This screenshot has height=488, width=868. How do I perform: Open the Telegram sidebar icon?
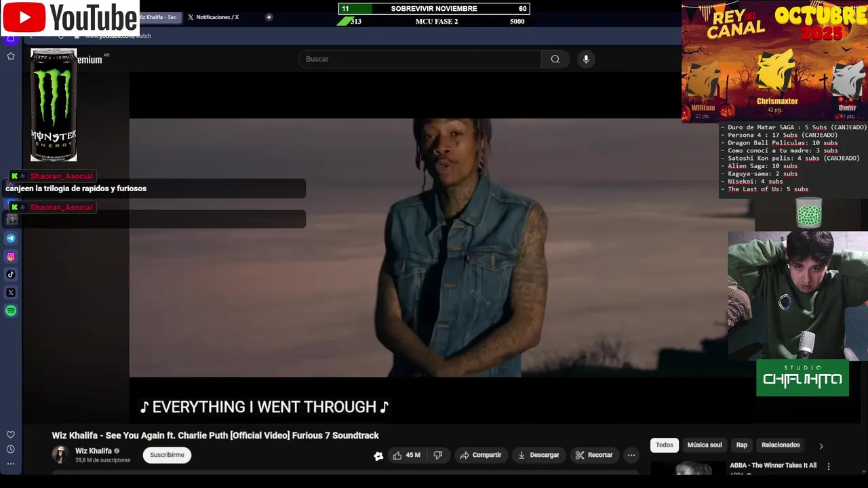coord(11,238)
